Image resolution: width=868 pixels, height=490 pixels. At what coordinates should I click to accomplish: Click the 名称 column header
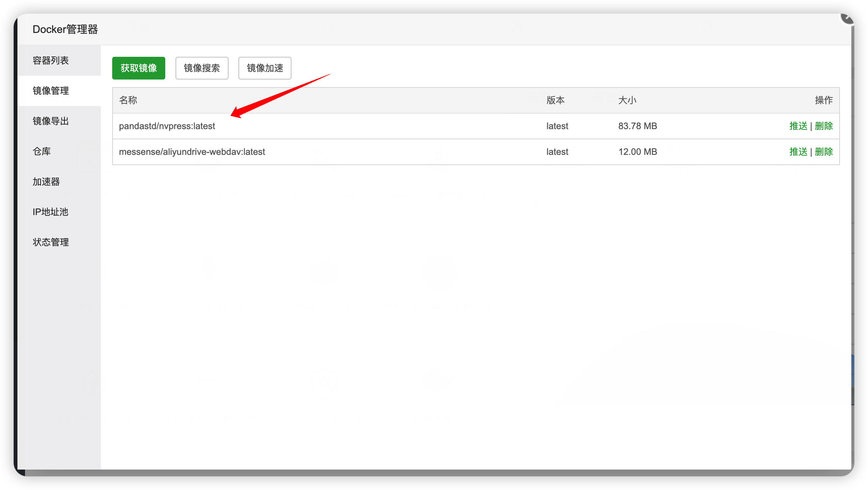point(128,100)
